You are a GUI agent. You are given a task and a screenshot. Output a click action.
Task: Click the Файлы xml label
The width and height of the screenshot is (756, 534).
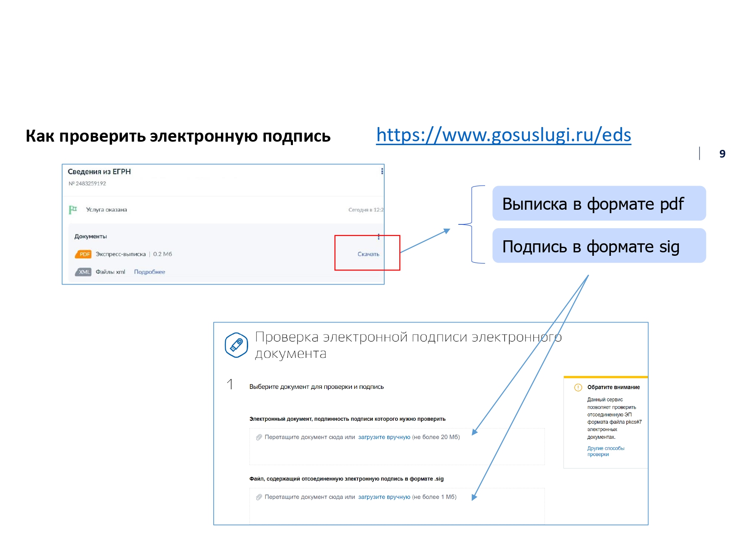(x=110, y=272)
